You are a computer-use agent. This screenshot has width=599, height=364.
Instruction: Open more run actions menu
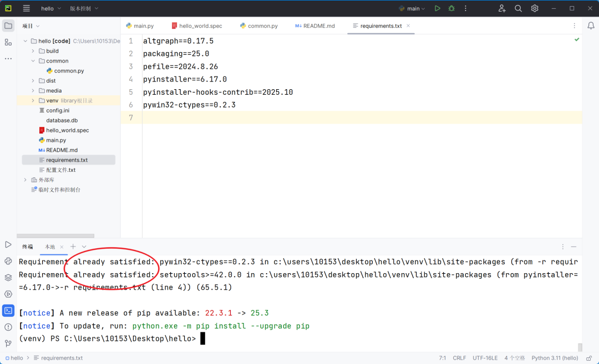point(465,8)
